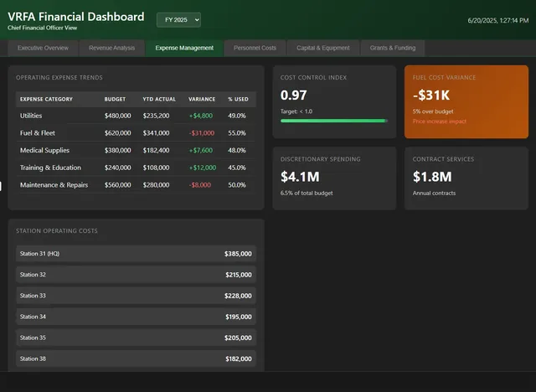Select the Station 34 row
536x392 pixels.
coord(136,317)
